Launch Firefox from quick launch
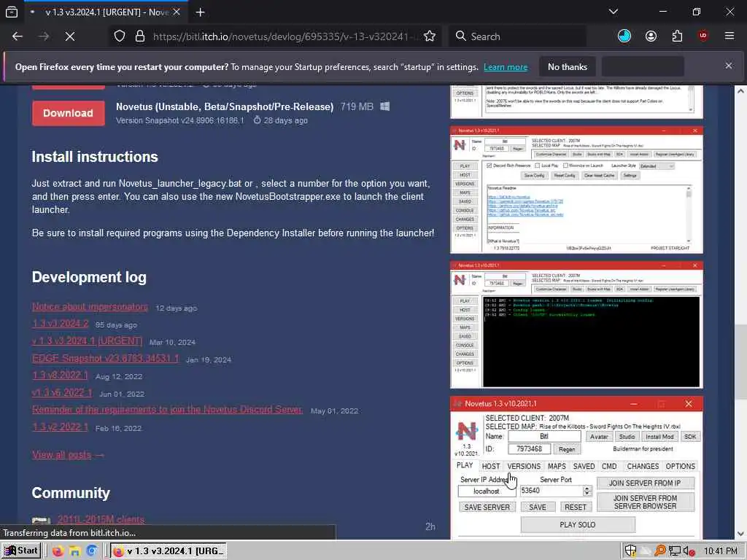Screen dimensions: 747x560 coord(58,551)
